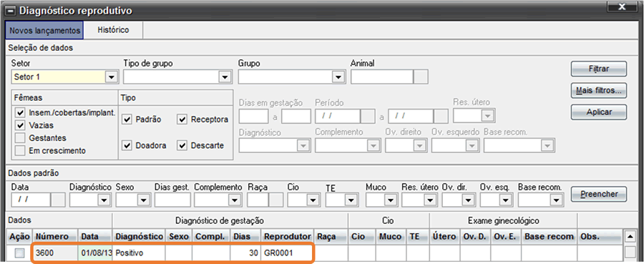Open calendar picker for Período start date
Screen dimensions: 644x264
367,116
